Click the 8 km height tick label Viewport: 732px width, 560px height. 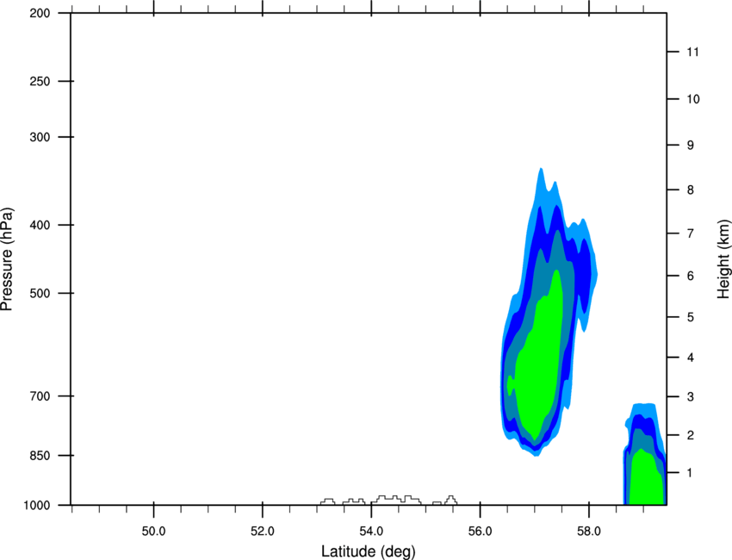pos(691,190)
